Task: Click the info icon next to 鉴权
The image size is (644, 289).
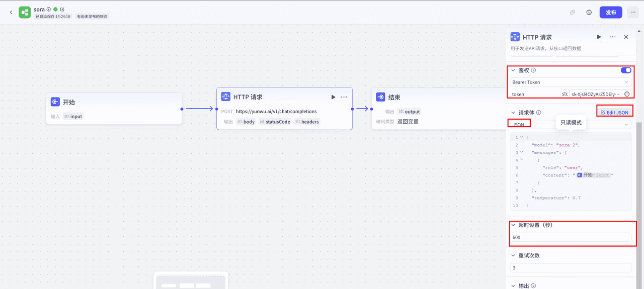Action: tap(533, 71)
